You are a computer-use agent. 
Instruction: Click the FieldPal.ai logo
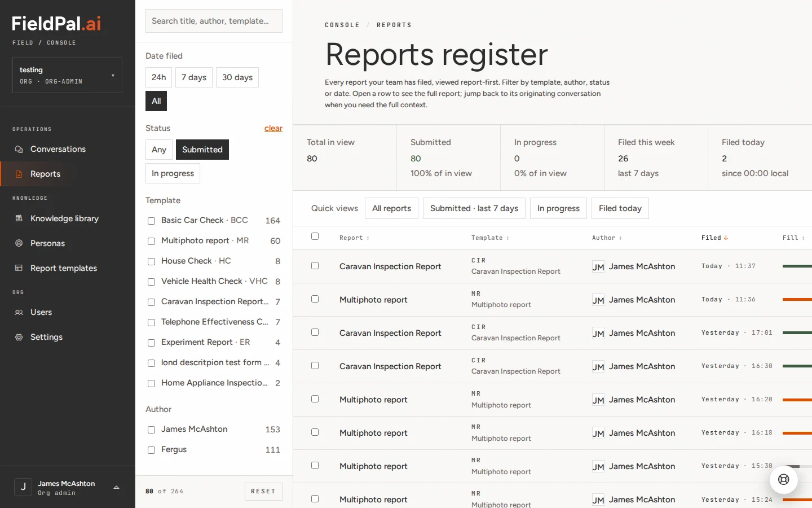(x=56, y=23)
